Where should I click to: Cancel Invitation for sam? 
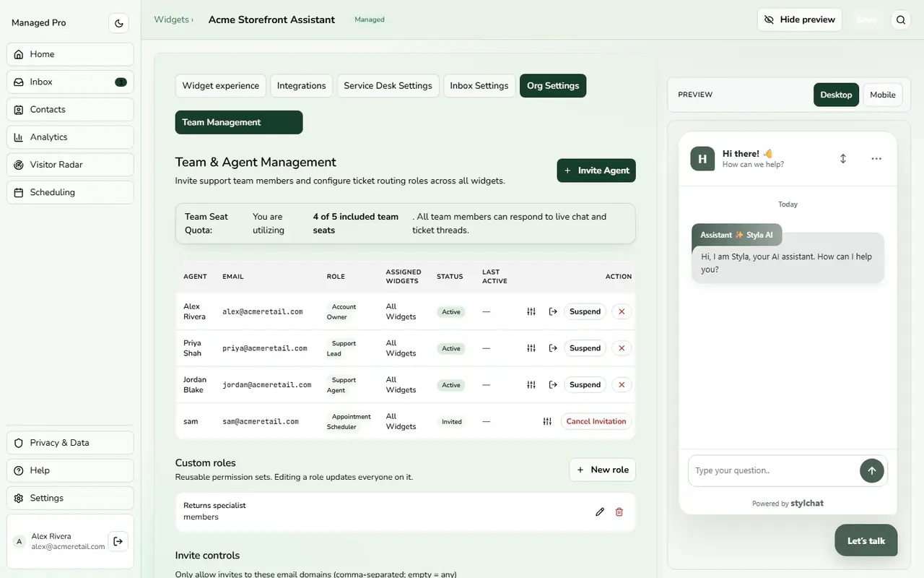596,421
